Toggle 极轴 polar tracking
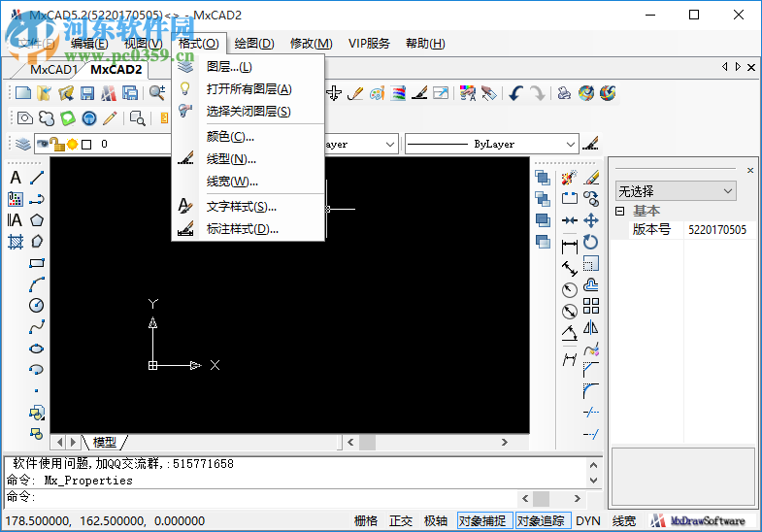Image resolution: width=762 pixels, height=532 pixels. coord(436,520)
